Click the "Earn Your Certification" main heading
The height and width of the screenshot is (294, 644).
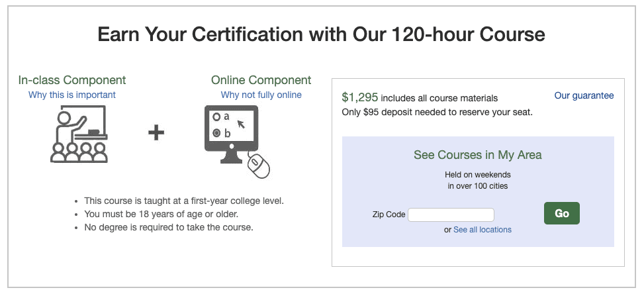pos(322,34)
